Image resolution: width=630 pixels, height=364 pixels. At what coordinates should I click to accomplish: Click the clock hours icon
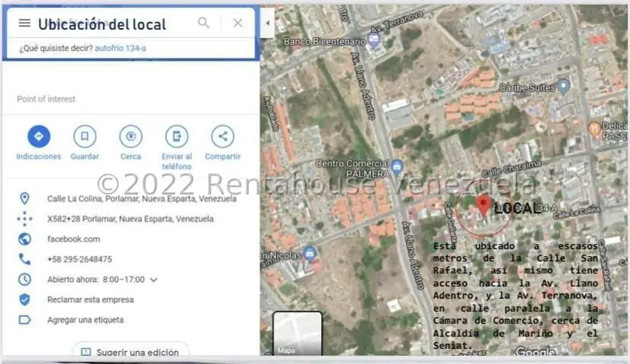(x=24, y=280)
